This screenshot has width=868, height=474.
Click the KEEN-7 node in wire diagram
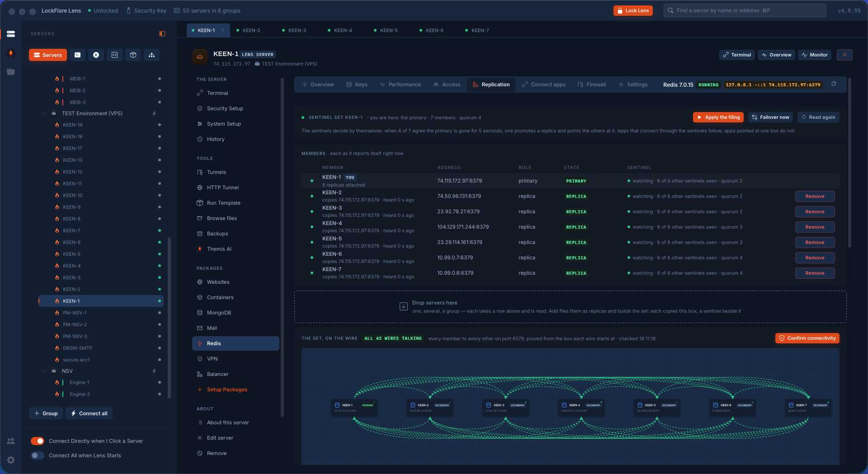click(x=808, y=407)
